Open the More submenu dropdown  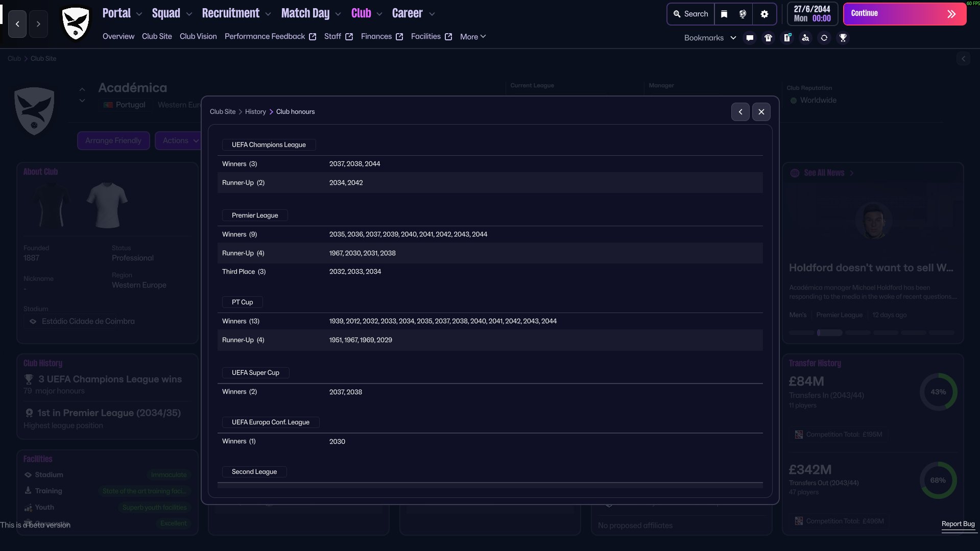pos(473,37)
